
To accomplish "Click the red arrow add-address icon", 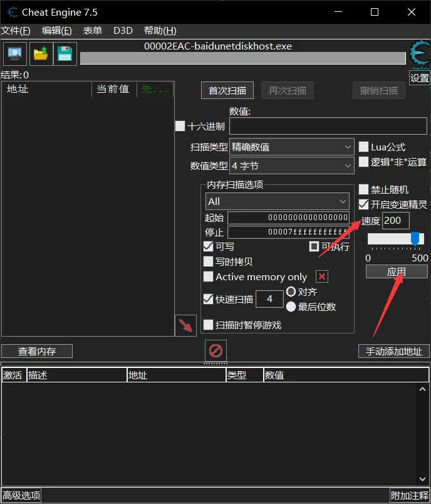I will tap(185, 325).
